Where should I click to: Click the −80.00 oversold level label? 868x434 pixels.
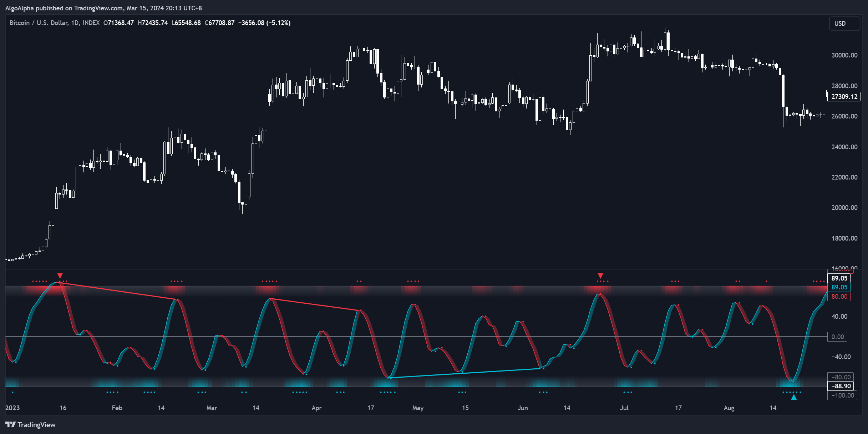pyautogui.click(x=841, y=377)
